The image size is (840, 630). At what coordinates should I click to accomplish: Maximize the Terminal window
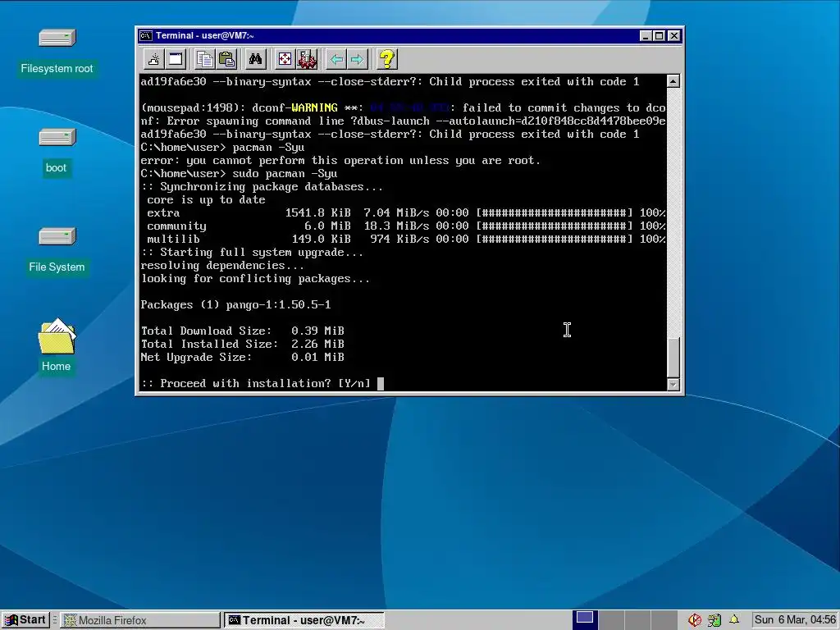660,36
